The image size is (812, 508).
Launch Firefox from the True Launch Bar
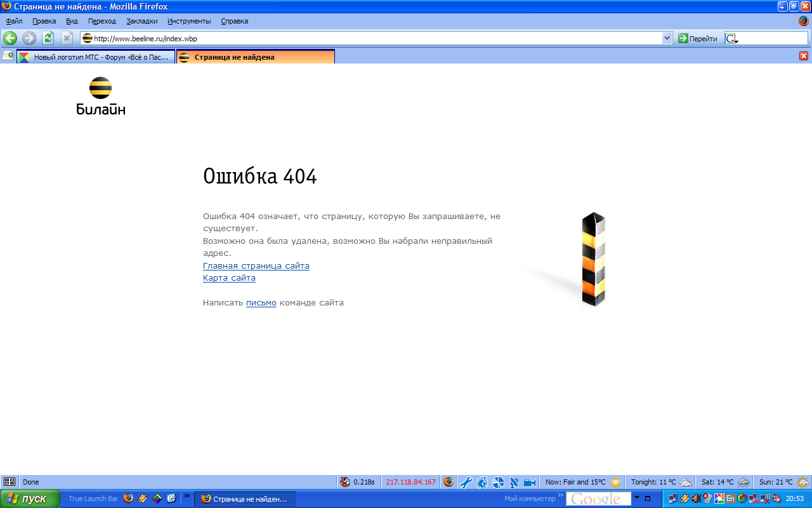[129, 498]
